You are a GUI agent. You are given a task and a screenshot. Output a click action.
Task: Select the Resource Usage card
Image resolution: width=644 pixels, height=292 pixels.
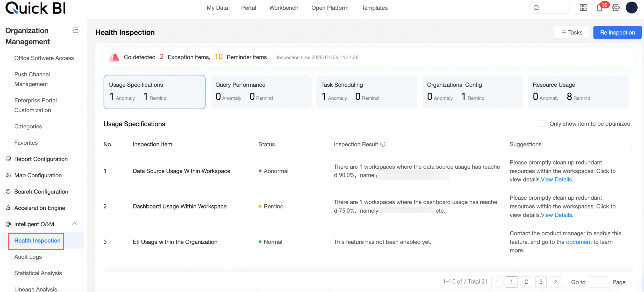click(578, 92)
